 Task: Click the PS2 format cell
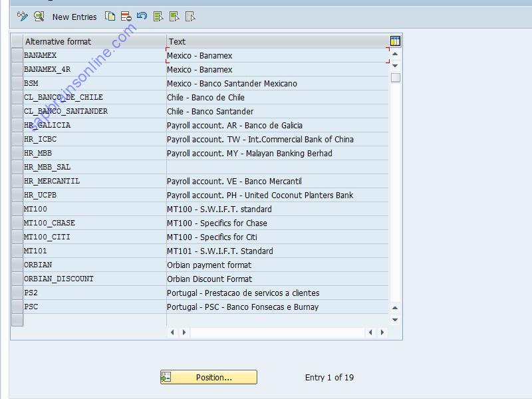click(x=94, y=293)
